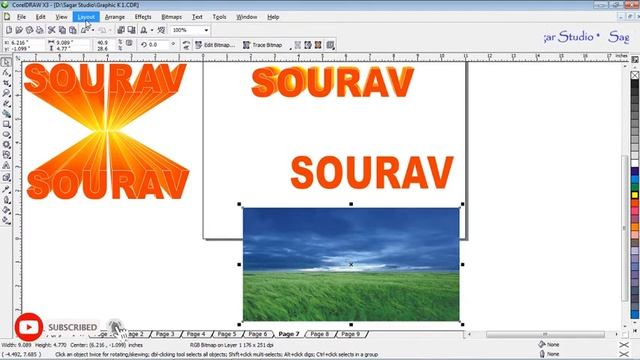The width and height of the screenshot is (640, 360).
Task: Open the Effects menu
Action: point(143,17)
